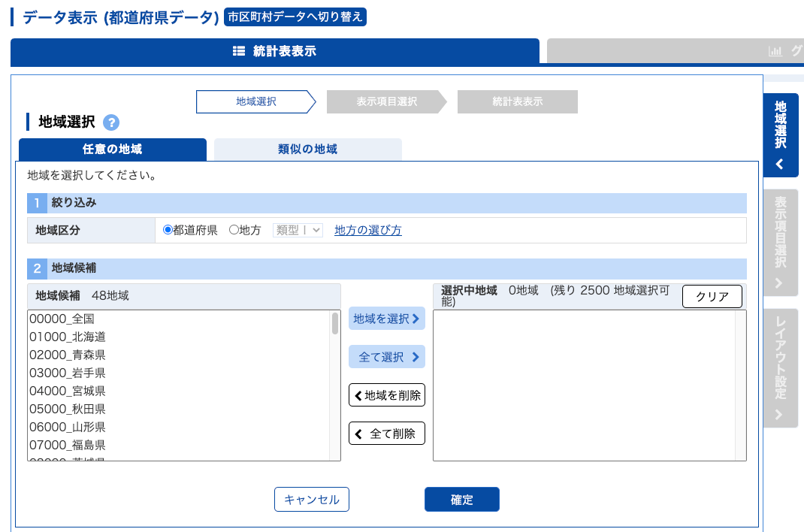Screen dimensions: 804x532
Task: Switch to the 任意の地域 tab
Action: [112, 149]
